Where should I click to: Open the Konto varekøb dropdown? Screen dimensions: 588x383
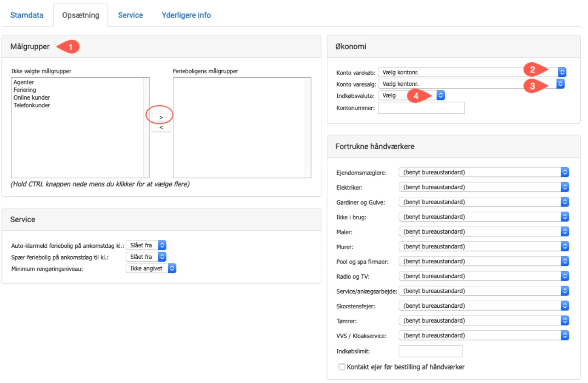pyautogui.click(x=472, y=72)
